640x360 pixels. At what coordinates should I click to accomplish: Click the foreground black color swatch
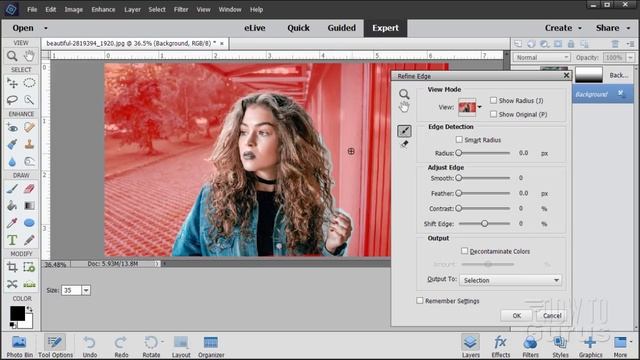click(x=17, y=313)
